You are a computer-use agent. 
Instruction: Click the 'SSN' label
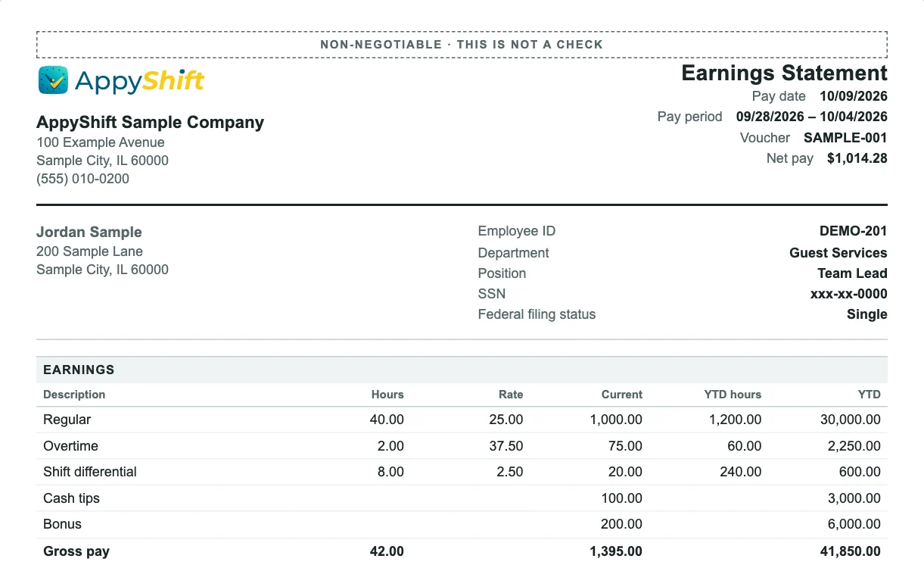pyautogui.click(x=492, y=294)
